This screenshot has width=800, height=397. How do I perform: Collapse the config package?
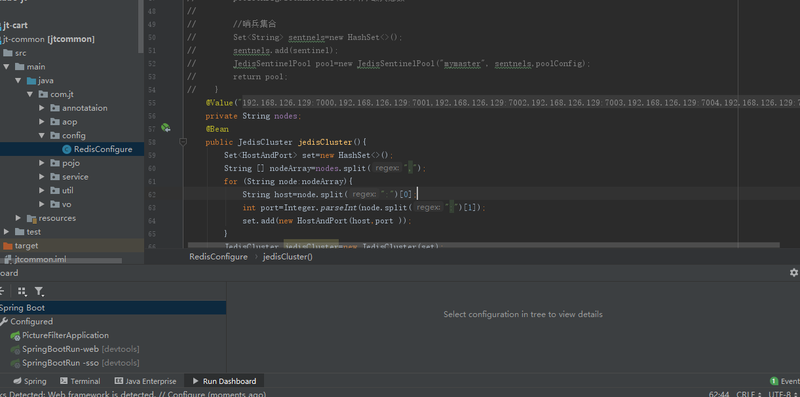(42, 136)
